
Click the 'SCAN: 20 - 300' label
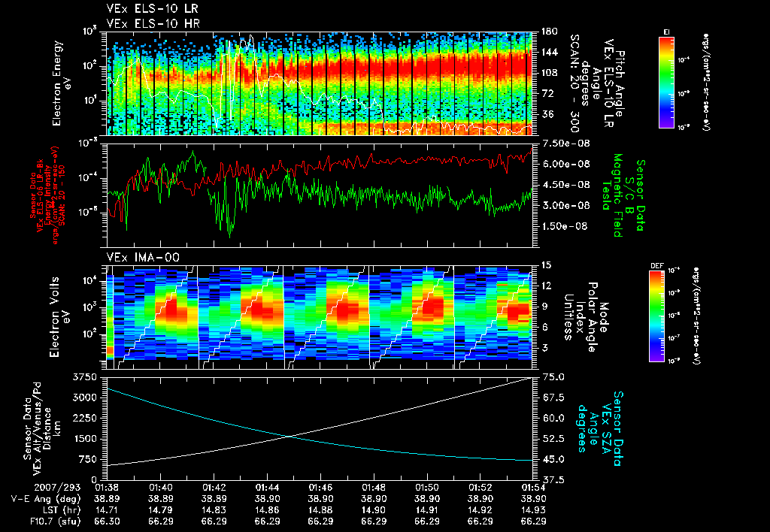tap(574, 83)
